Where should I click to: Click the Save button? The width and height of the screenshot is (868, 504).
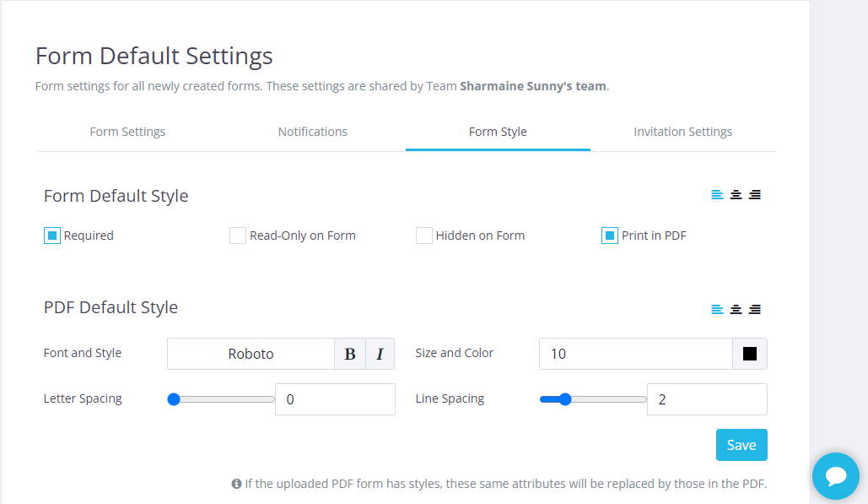pos(741,445)
